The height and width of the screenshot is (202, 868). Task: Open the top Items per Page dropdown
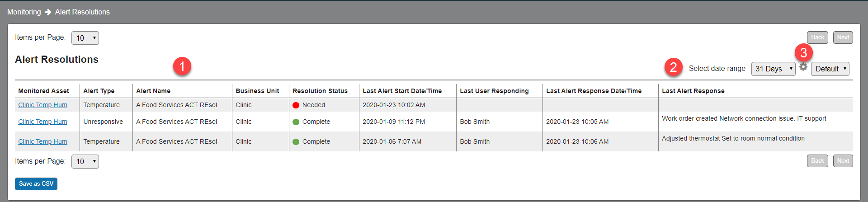[85, 38]
